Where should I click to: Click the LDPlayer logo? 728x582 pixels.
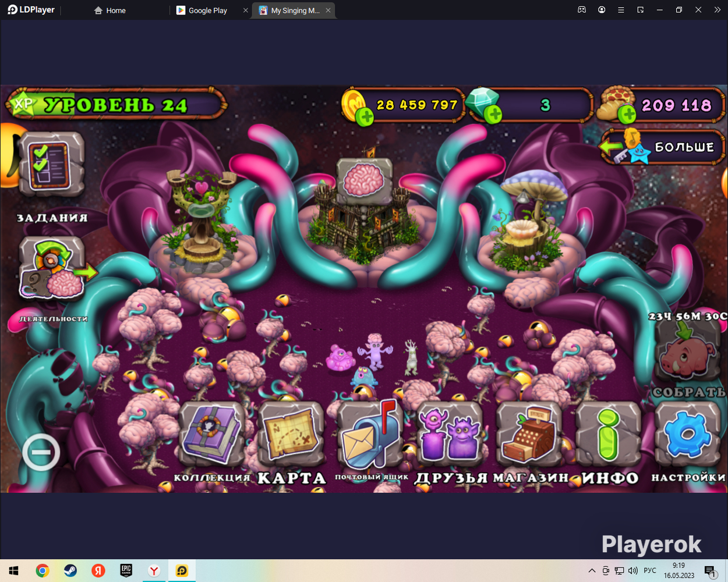[31, 10]
